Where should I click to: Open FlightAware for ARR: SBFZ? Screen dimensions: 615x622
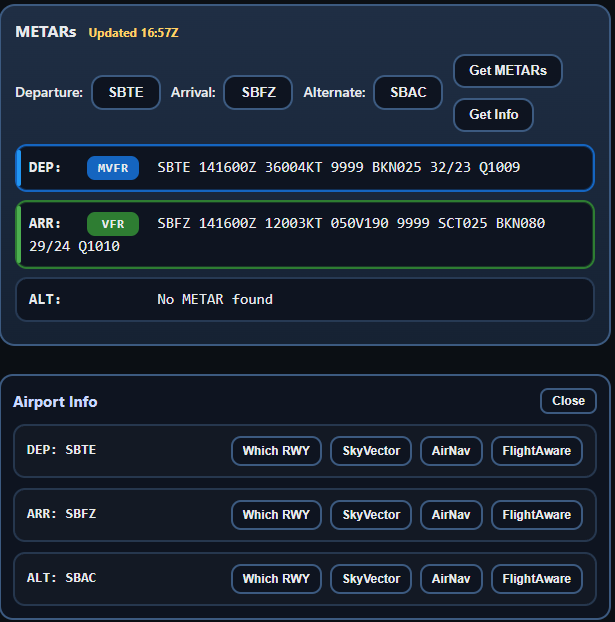point(536,515)
